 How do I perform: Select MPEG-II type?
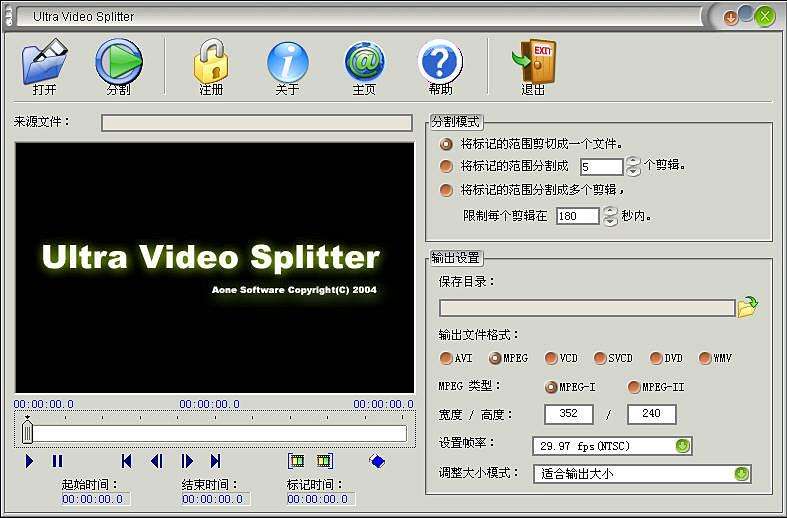(634, 387)
